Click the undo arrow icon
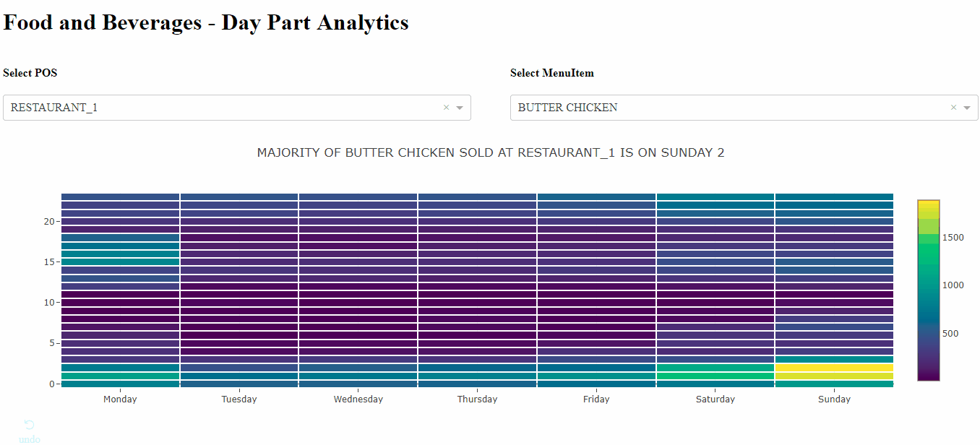Image resolution: width=980 pixels, height=445 pixels. [29, 425]
